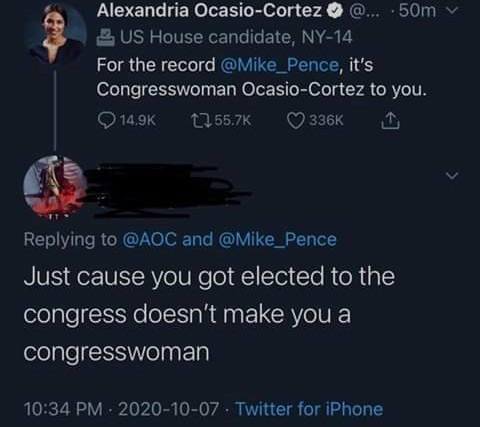The image size is (480, 427).
Task: Click @Mike_Pence mention in the top tweet
Action: click(279, 65)
